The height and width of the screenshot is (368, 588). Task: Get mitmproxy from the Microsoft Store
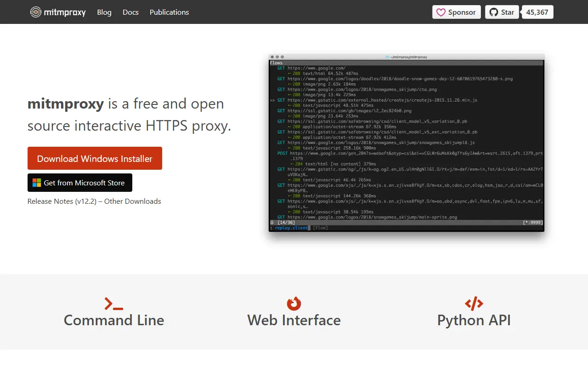tap(80, 183)
